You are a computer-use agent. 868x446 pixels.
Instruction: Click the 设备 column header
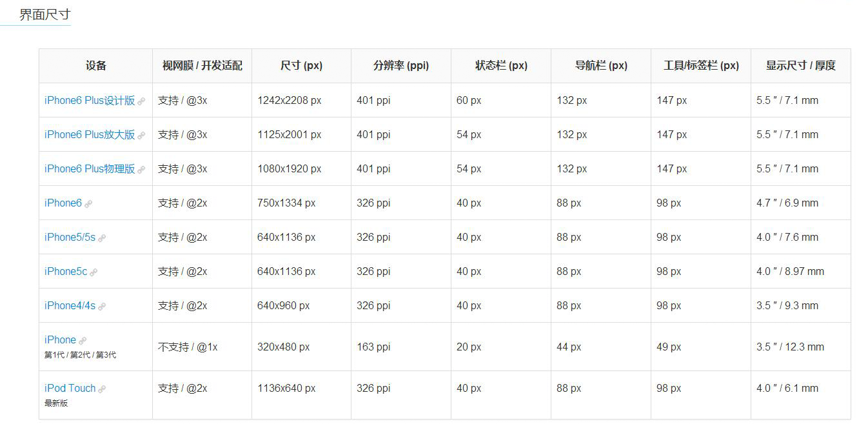point(95,66)
